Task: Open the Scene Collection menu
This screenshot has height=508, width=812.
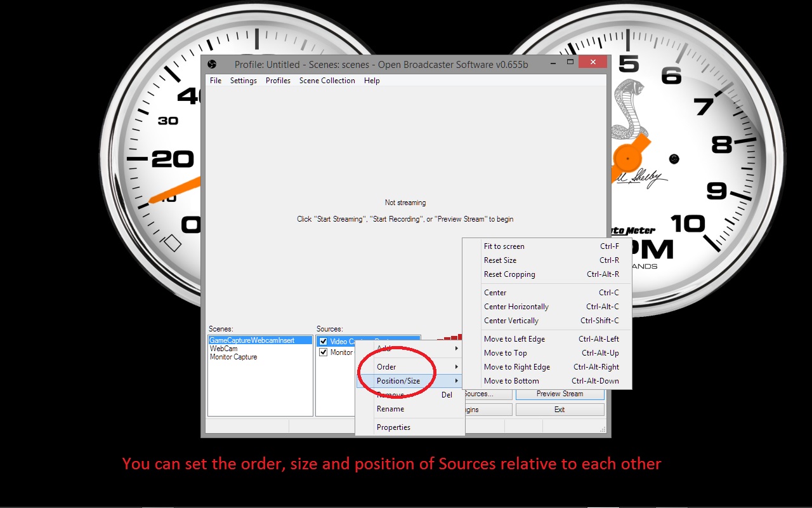Action: (x=327, y=81)
